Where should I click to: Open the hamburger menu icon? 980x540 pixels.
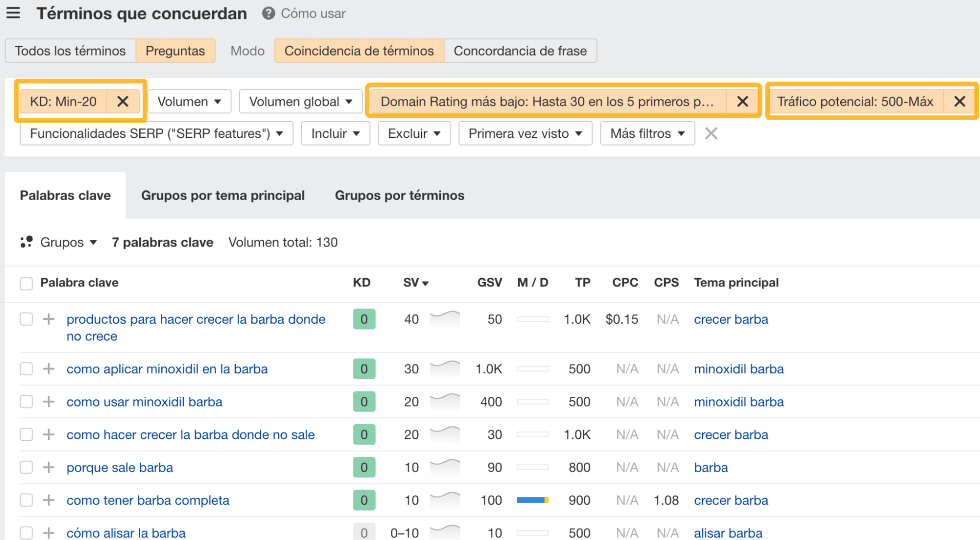[x=13, y=13]
